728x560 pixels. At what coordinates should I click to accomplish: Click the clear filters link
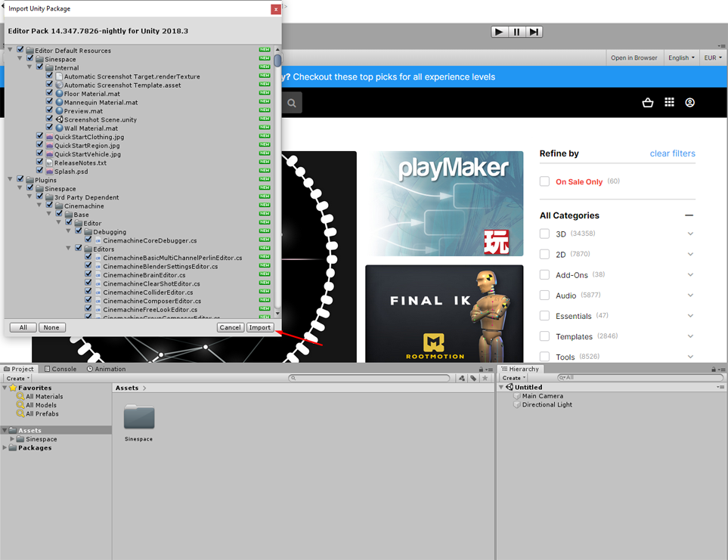tap(672, 153)
